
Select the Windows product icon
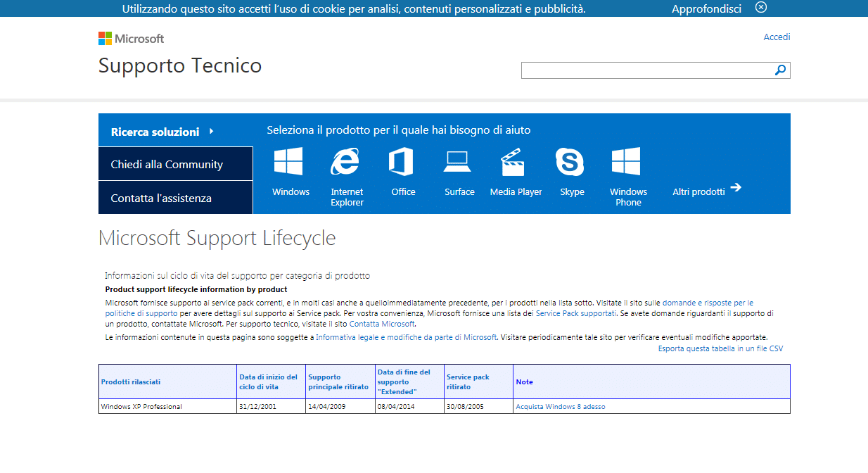pyautogui.click(x=288, y=161)
